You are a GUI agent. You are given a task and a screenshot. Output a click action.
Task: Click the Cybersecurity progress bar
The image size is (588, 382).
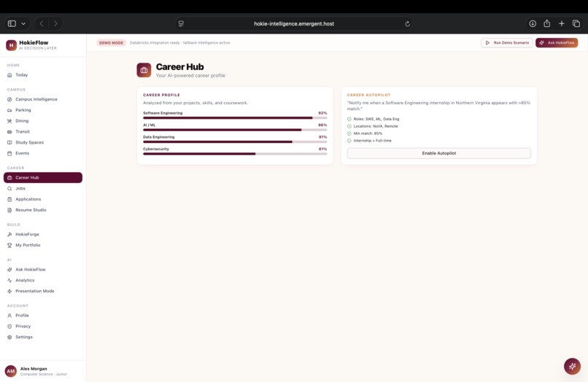[235, 154]
